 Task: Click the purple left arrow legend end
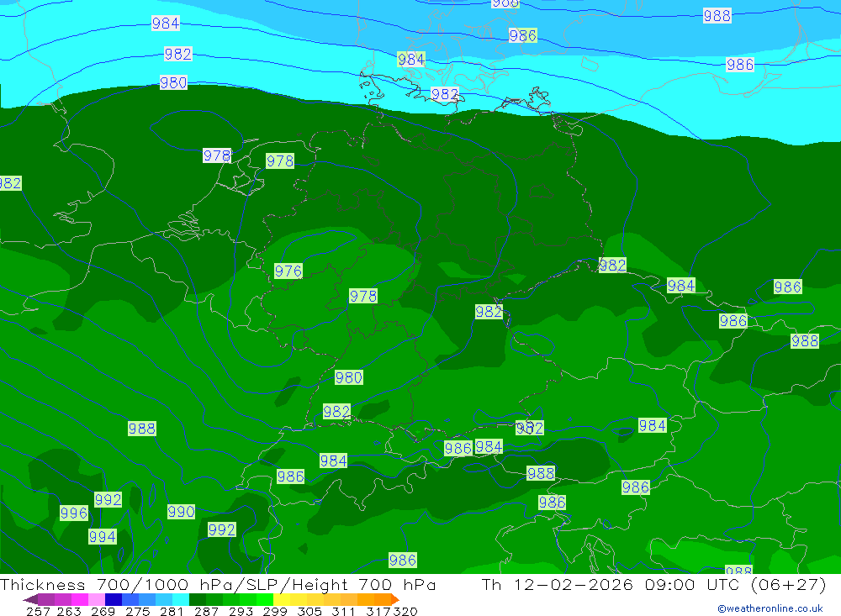coord(30,599)
